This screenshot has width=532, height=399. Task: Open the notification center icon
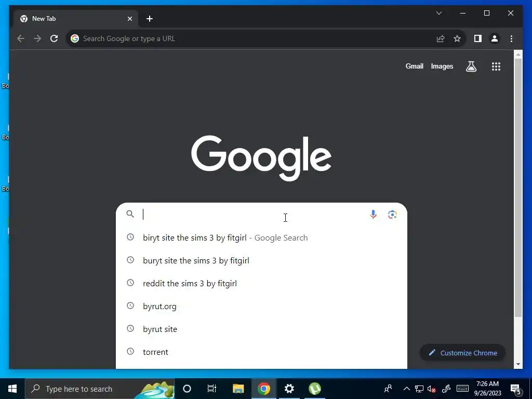(516, 389)
